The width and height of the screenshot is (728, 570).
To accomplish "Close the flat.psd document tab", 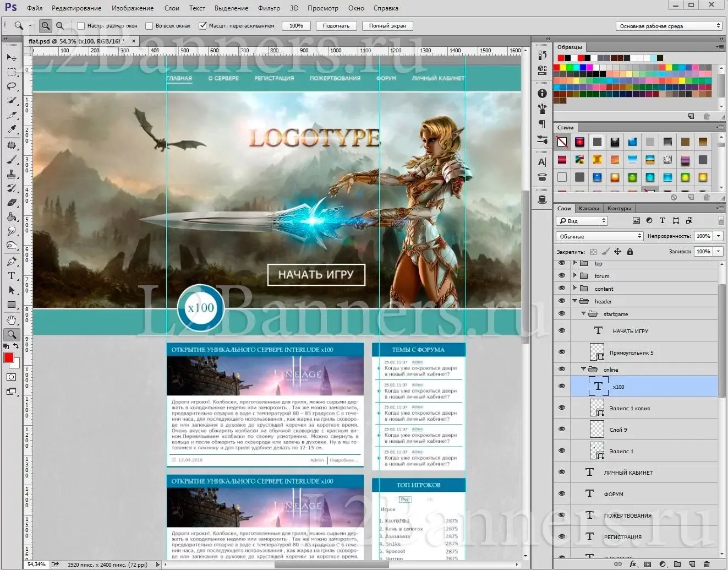I will click(x=133, y=41).
